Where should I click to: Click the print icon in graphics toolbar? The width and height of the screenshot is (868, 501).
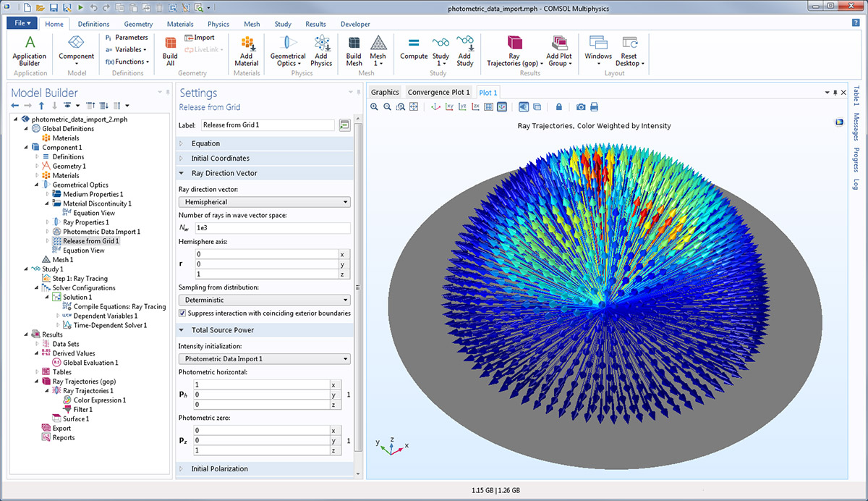[x=595, y=107]
